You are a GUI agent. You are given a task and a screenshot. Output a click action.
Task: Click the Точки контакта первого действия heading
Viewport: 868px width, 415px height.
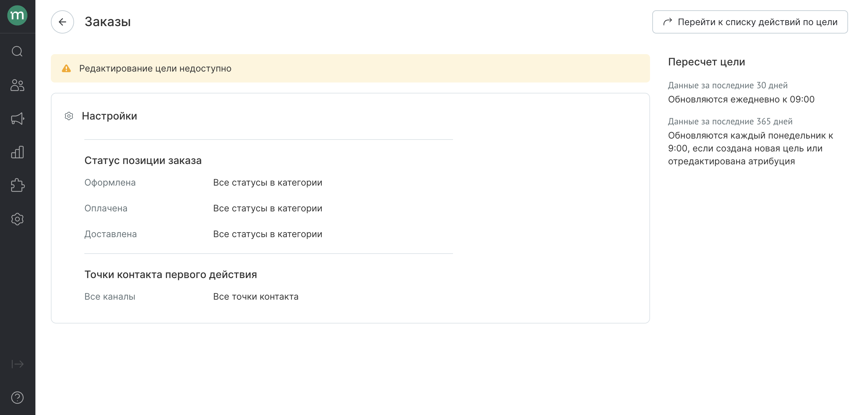(171, 275)
